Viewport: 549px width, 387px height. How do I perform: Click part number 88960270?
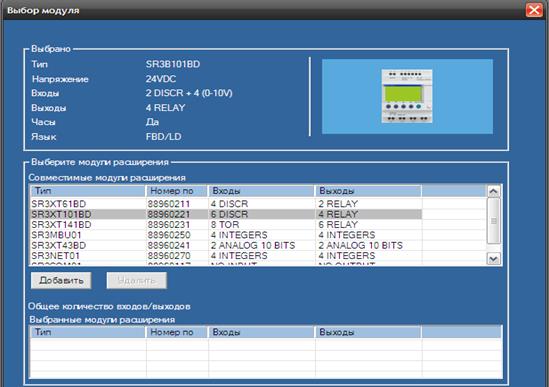(x=169, y=256)
